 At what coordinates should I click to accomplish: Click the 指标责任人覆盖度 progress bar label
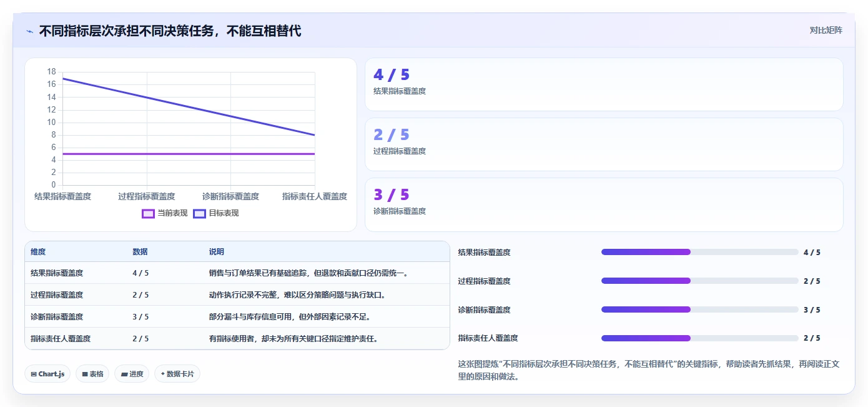click(x=488, y=338)
